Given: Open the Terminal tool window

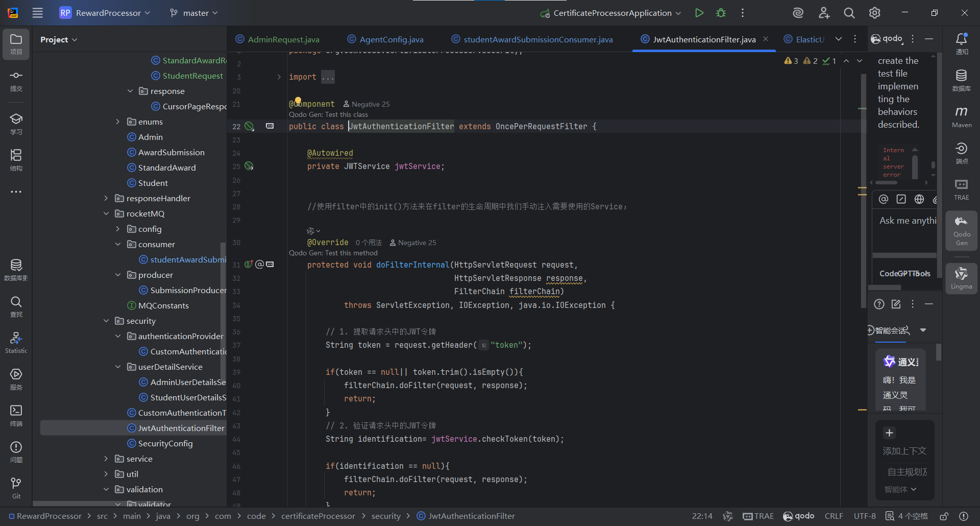Looking at the screenshot, I should 16,416.
